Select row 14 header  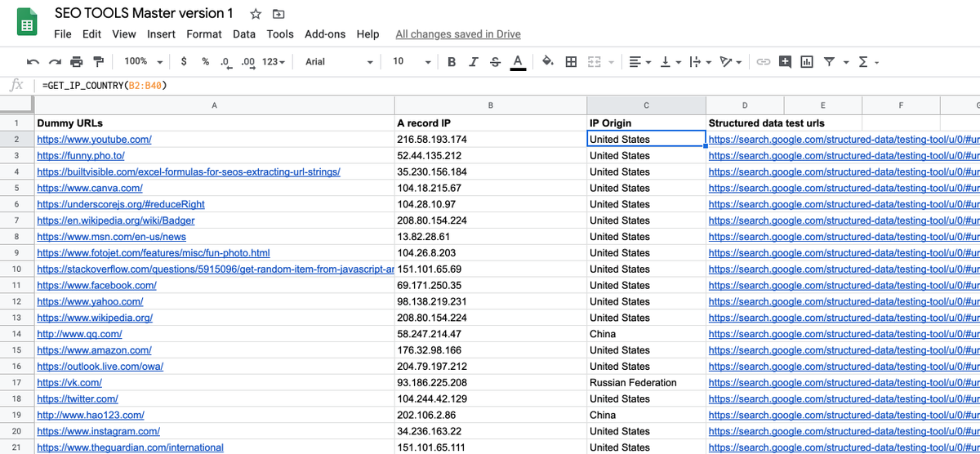pyautogui.click(x=16, y=334)
